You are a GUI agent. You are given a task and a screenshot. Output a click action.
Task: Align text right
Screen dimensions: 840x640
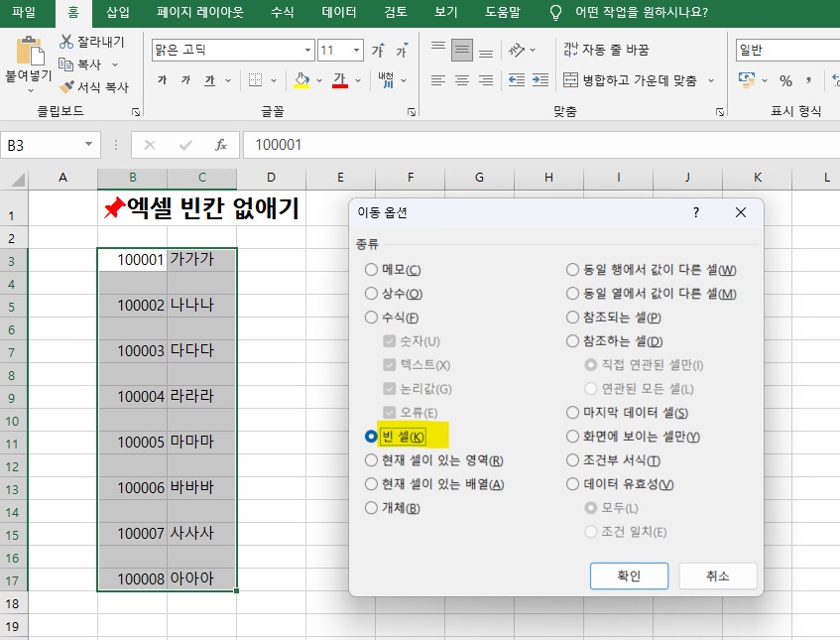point(486,80)
